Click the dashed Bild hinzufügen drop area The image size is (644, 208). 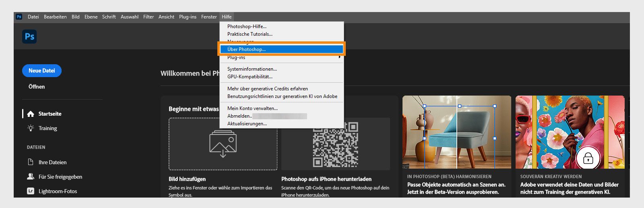pos(223,144)
